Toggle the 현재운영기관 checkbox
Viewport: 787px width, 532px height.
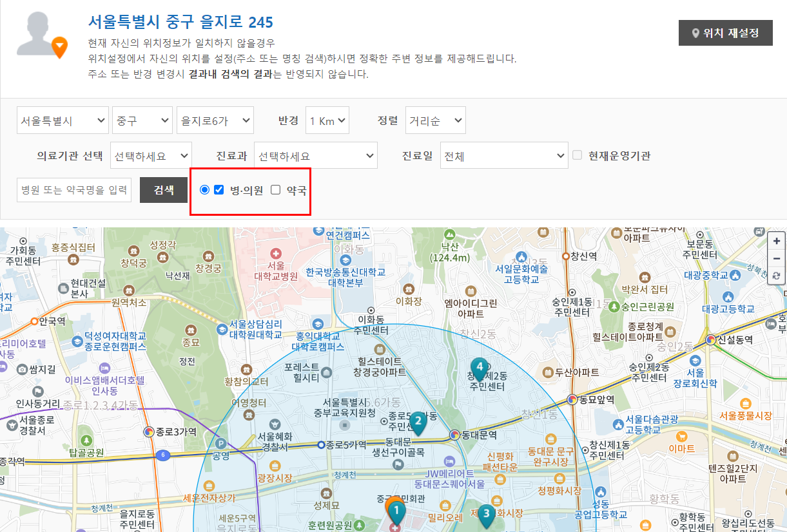[x=577, y=155]
